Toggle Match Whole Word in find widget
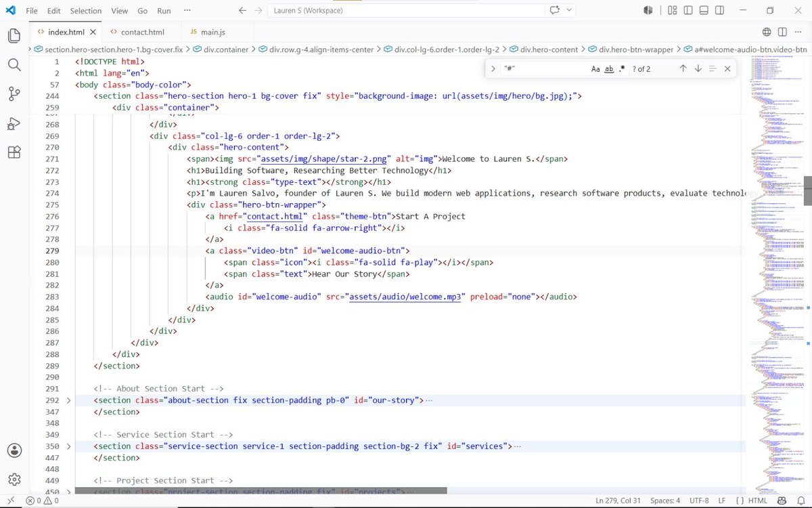 [x=609, y=68]
